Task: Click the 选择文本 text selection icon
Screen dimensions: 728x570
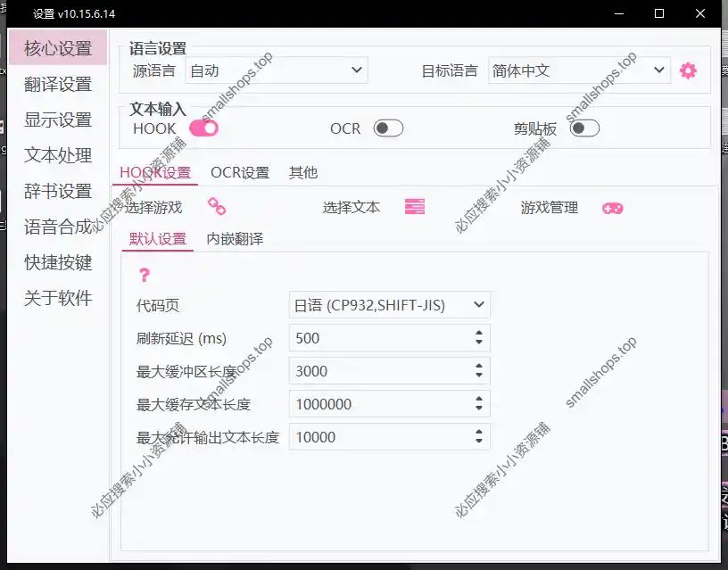Action: pyautogui.click(x=413, y=206)
